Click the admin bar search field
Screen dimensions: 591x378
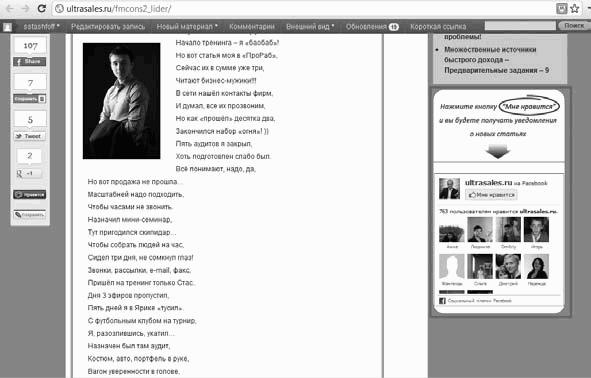520,25
